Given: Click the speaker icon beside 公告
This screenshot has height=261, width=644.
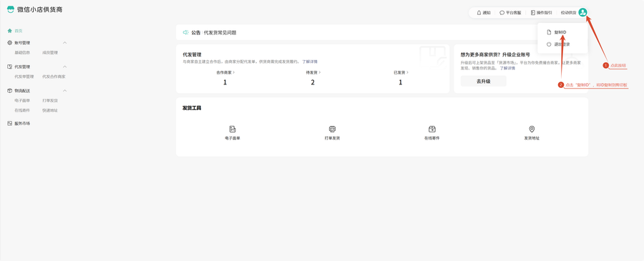Looking at the screenshot, I should point(185,32).
